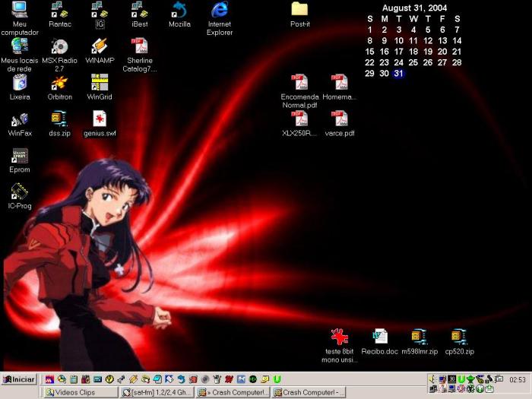532x399 pixels.
Task: Open the Lixeira recycle bin
Action: click(20, 87)
